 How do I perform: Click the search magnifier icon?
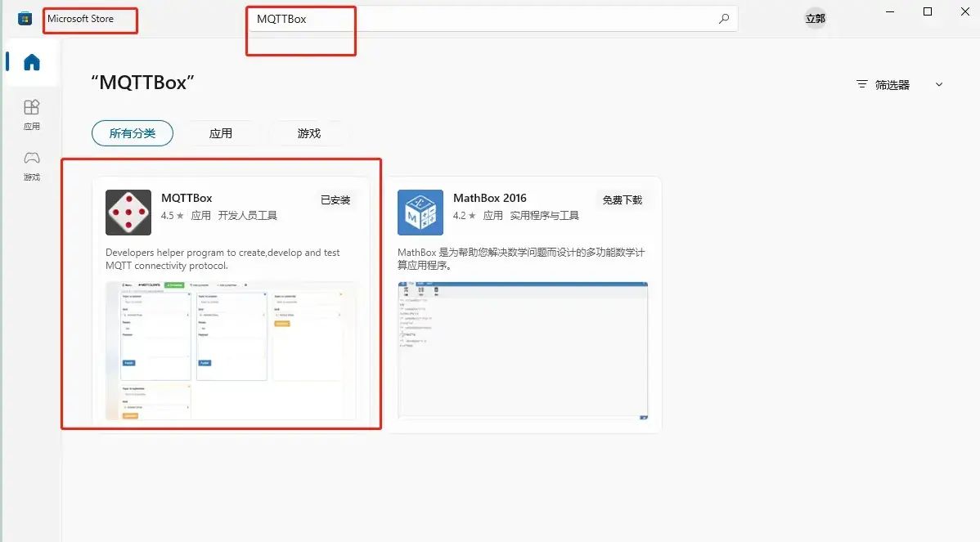click(723, 17)
